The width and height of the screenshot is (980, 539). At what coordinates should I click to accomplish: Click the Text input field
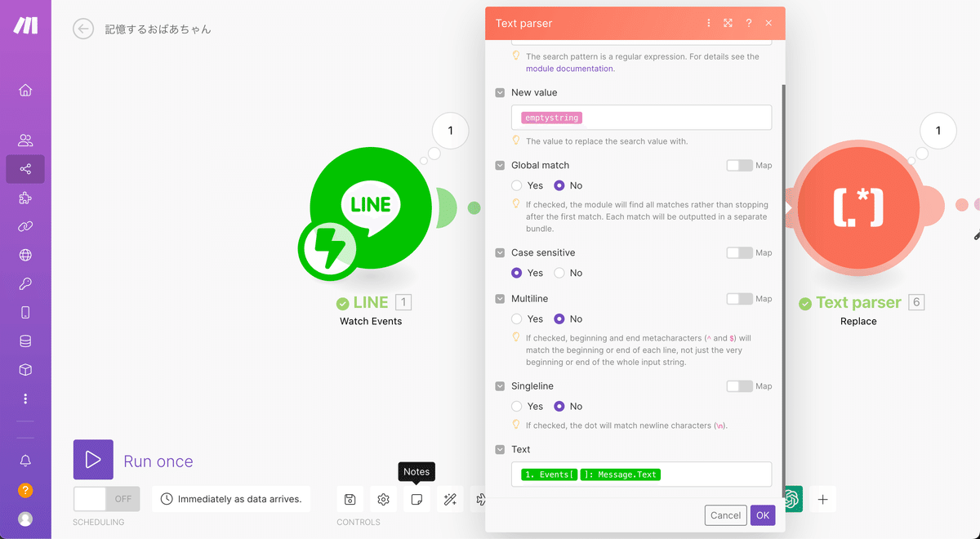click(x=641, y=474)
